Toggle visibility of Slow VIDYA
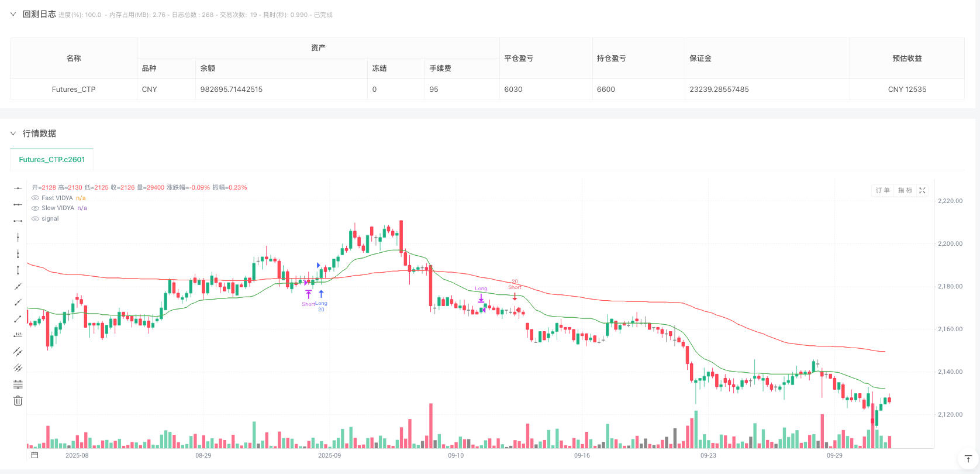This screenshot has height=474, width=980. click(34, 208)
